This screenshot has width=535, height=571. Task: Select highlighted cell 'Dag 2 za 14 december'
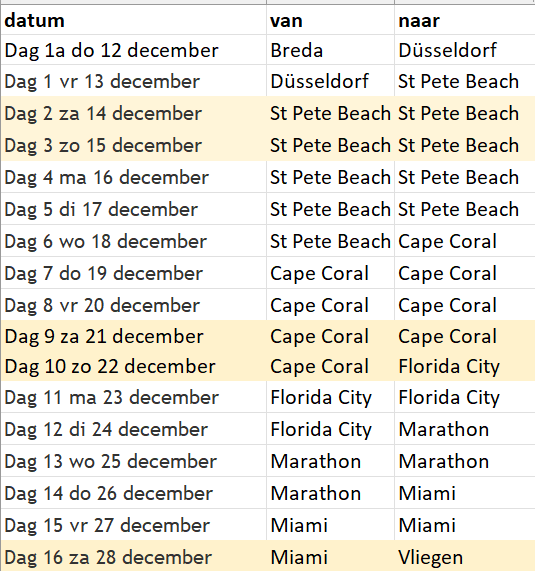[x=133, y=113]
